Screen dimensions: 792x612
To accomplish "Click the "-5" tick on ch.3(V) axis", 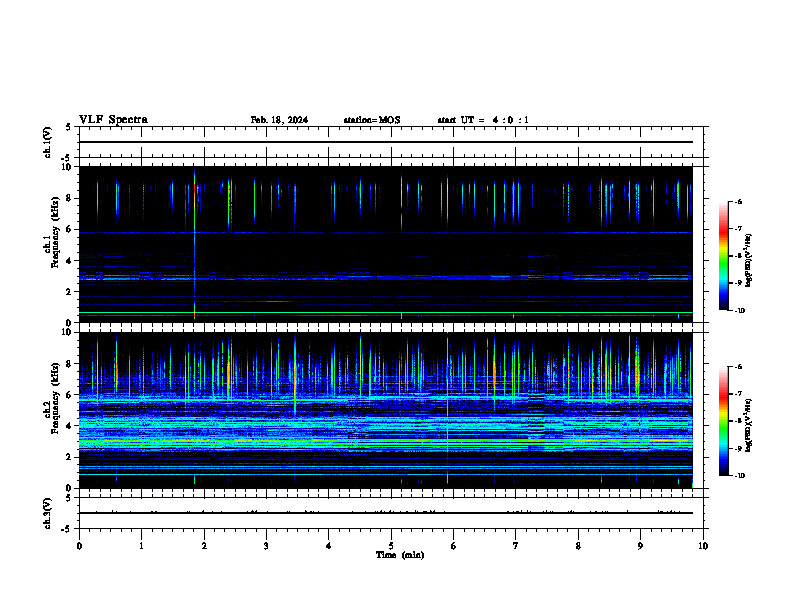I will pos(67,529).
